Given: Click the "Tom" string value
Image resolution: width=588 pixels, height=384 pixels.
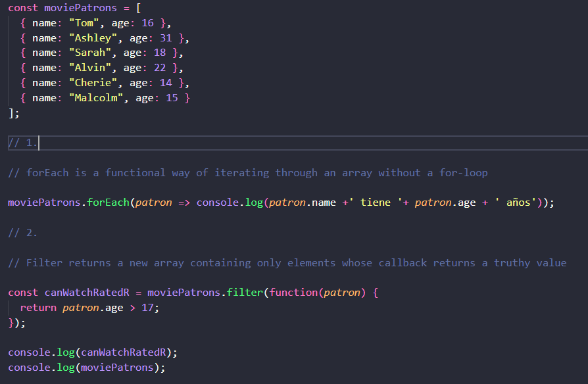Looking at the screenshot, I should pyautogui.click(x=84, y=23).
